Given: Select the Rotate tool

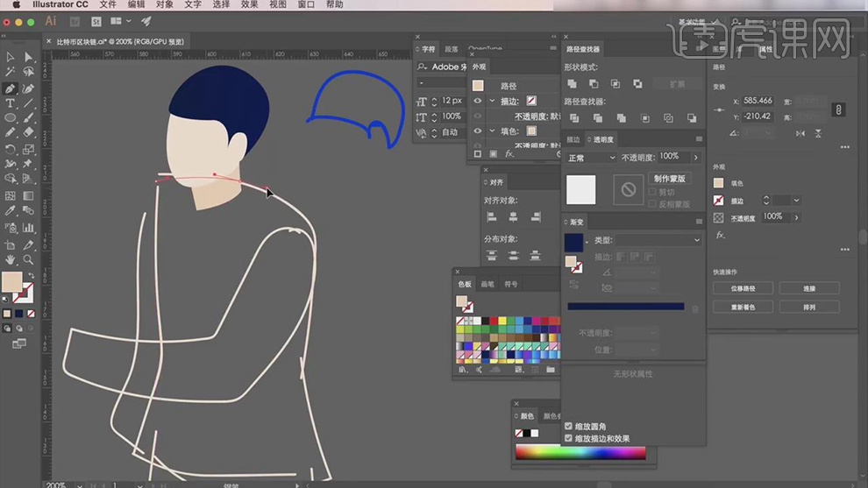Looking at the screenshot, I should click(x=10, y=150).
